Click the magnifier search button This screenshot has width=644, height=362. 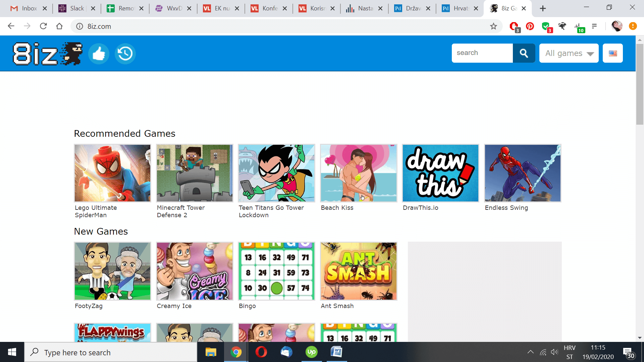coord(524,53)
